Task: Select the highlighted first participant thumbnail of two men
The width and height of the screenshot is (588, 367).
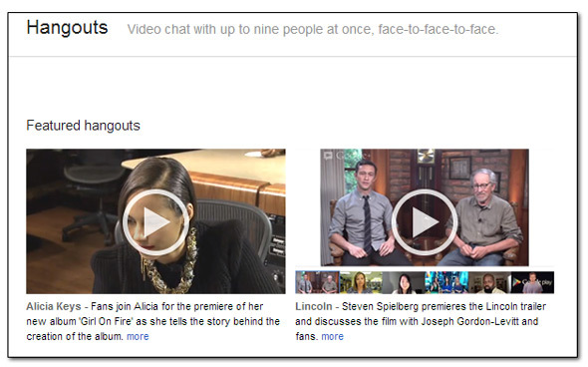Action: tap(318, 282)
